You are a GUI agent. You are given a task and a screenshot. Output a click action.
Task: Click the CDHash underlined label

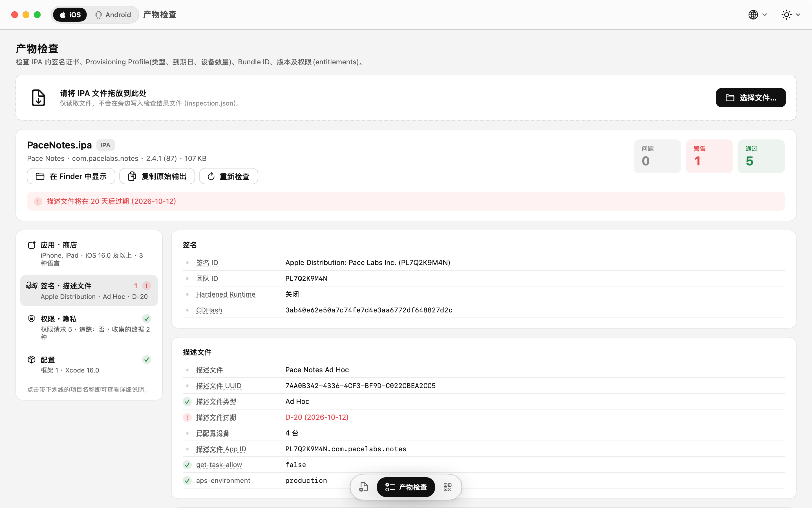[x=209, y=310]
